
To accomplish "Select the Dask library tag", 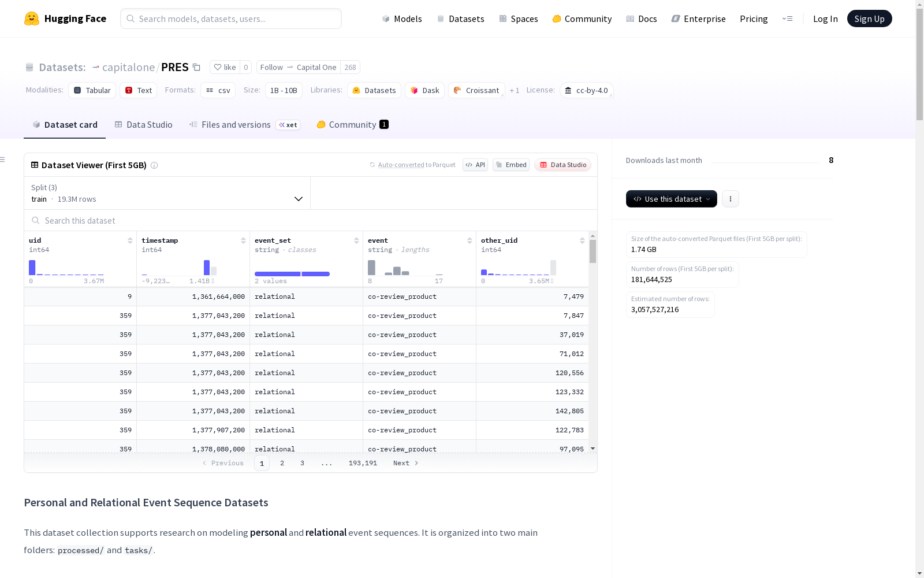I will (x=424, y=90).
